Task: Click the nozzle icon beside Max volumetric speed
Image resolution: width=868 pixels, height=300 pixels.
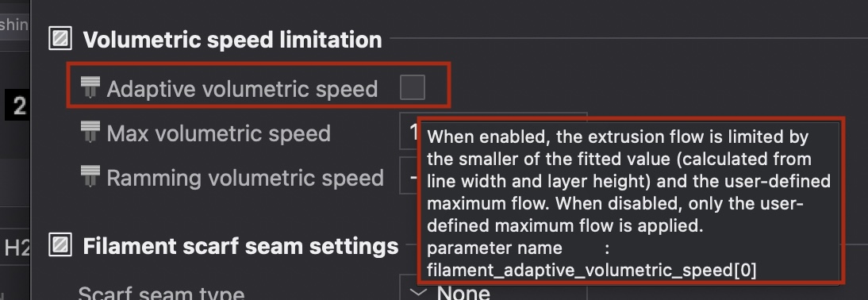Action: 90,133
